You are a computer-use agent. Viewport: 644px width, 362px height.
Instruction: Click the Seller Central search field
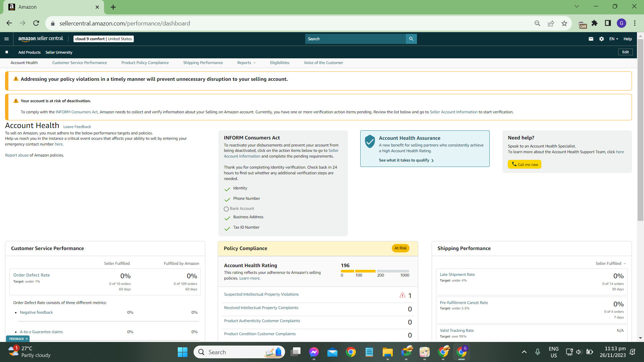coord(356,39)
